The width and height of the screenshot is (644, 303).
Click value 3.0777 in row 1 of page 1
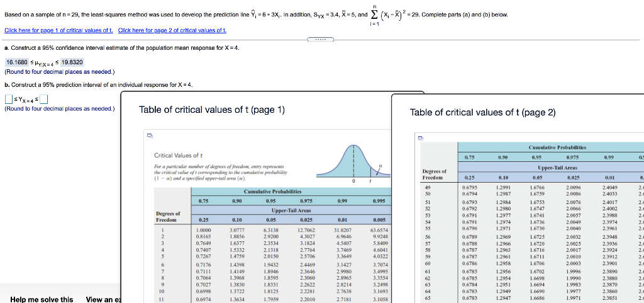point(237,230)
